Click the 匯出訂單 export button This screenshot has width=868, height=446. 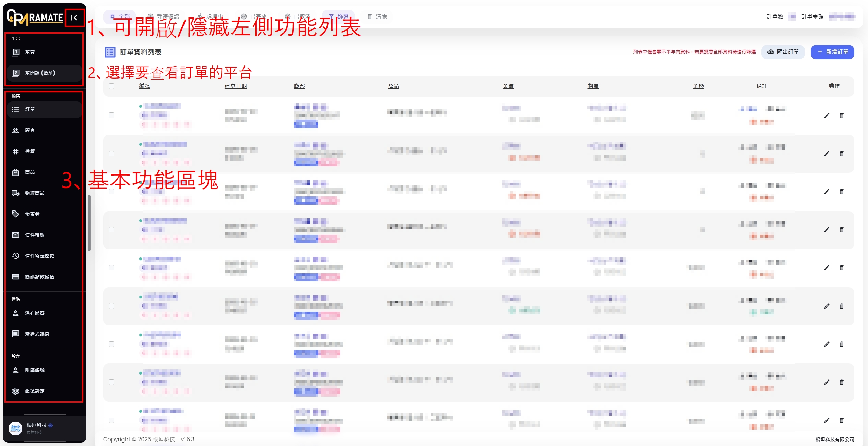click(783, 52)
